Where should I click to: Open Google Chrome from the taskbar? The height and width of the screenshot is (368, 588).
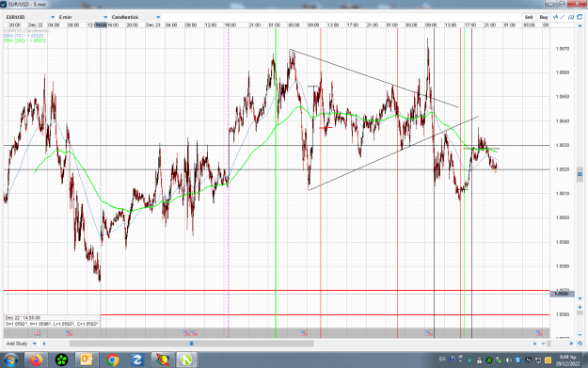pyautogui.click(x=112, y=360)
